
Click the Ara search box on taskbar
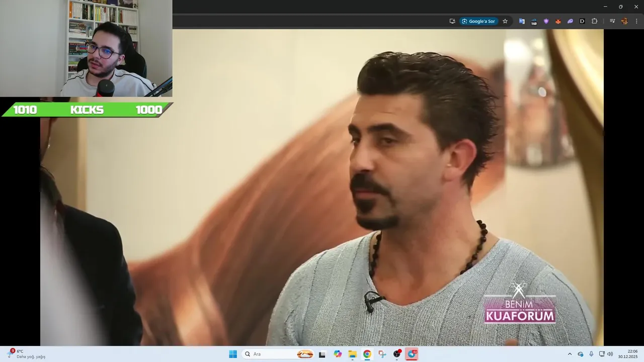coord(278,354)
